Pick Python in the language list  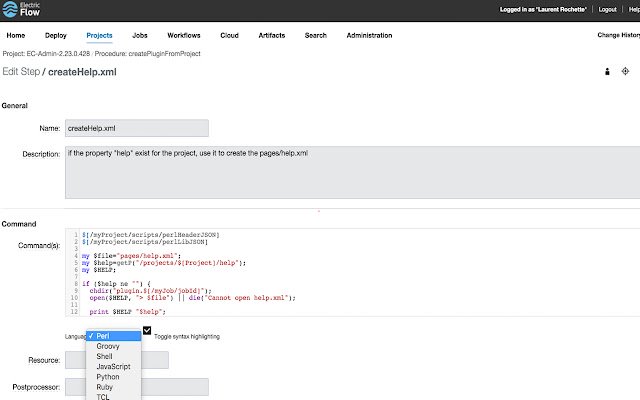click(114, 377)
